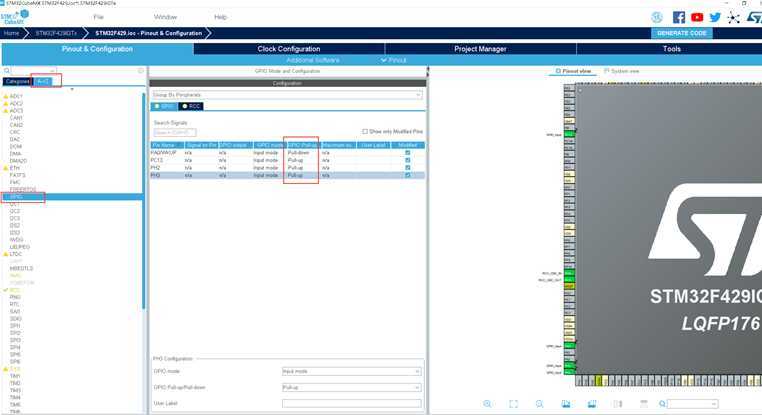Click the User Label input field
Viewport: 762px width, 415px height.
coord(351,403)
